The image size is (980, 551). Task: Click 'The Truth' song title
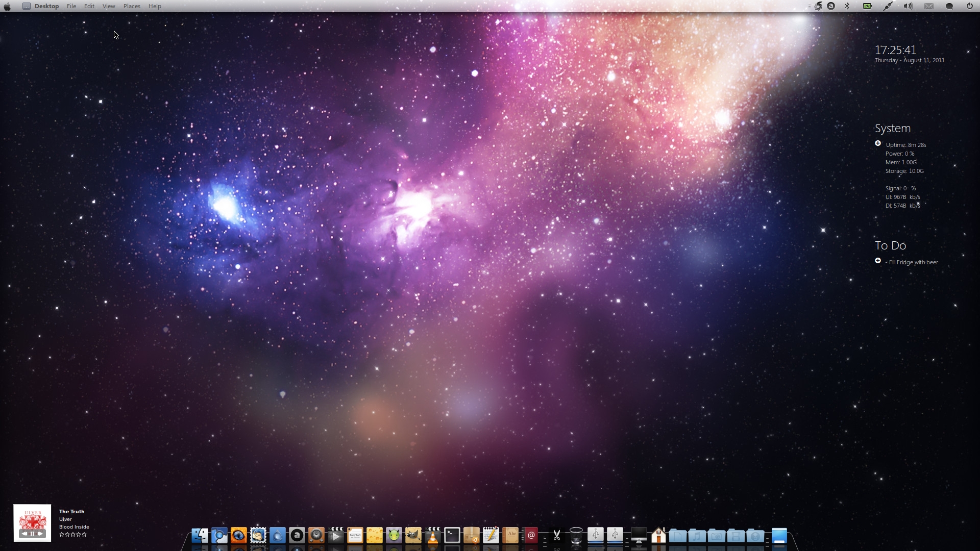click(x=71, y=511)
